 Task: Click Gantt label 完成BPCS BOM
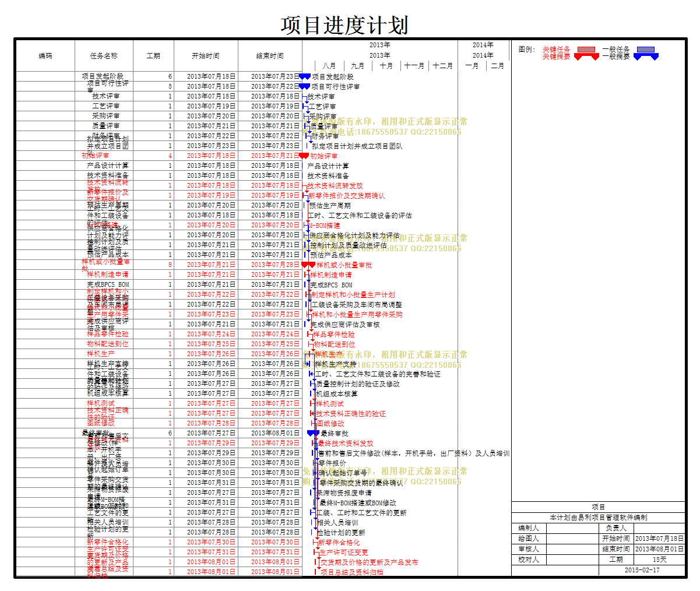[x=331, y=285]
